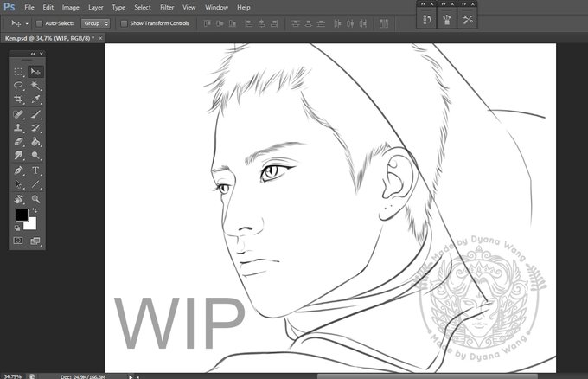Screen dimensions: 588x379
Task: Open the Tool Presets panel icon
Action: pos(467,19)
